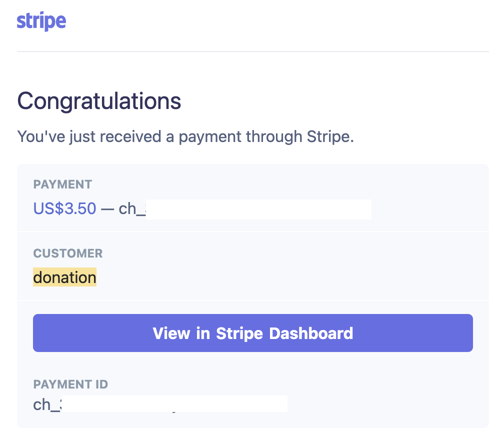Select the highlighted donation customer text
Viewport: 504px width, 444px height.
pyautogui.click(x=64, y=277)
